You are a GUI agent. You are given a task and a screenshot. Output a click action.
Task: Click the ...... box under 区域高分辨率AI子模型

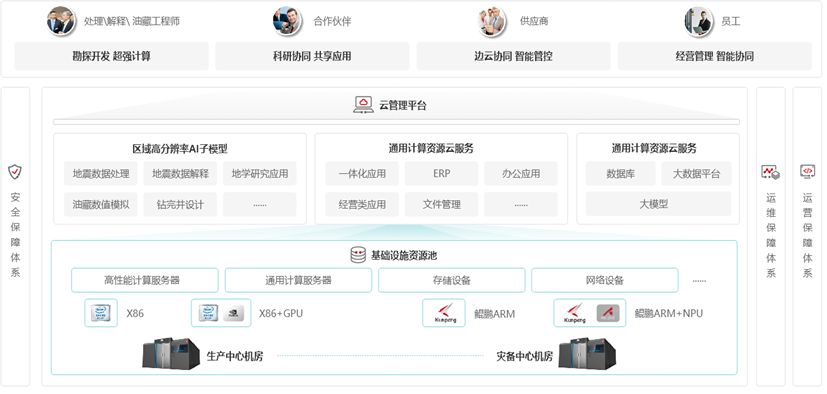tap(259, 205)
